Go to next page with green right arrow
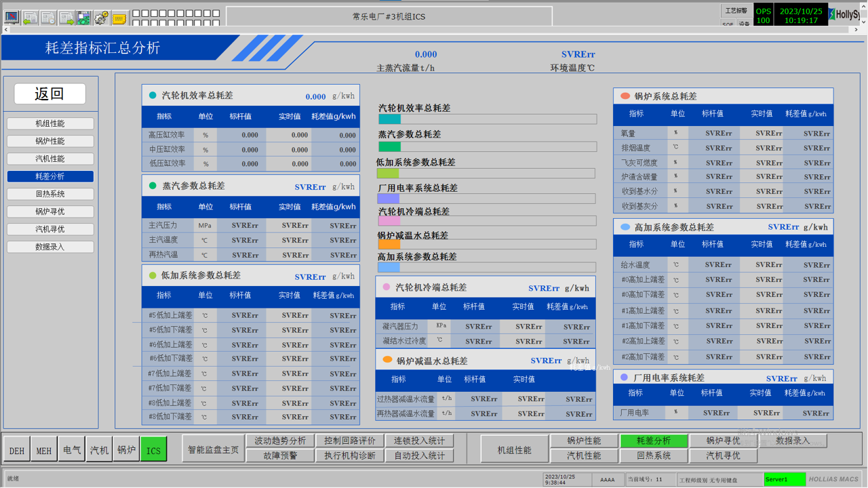This screenshot has width=868, height=488. 66,18
